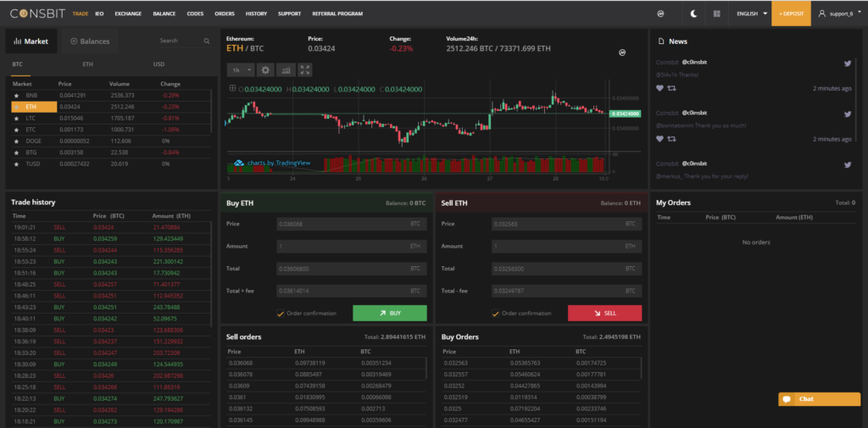Like the @5l4v1k Thanks tweet

click(659, 88)
